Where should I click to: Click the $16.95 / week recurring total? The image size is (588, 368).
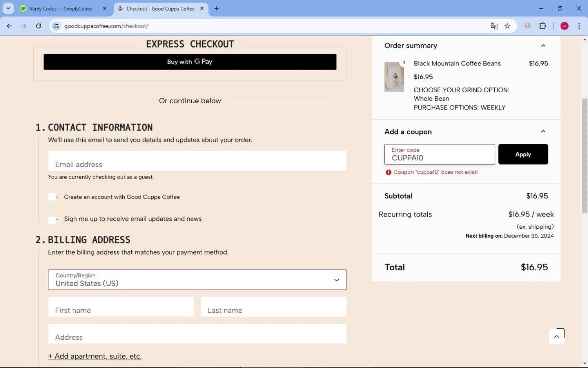pyautogui.click(x=531, y=214)
